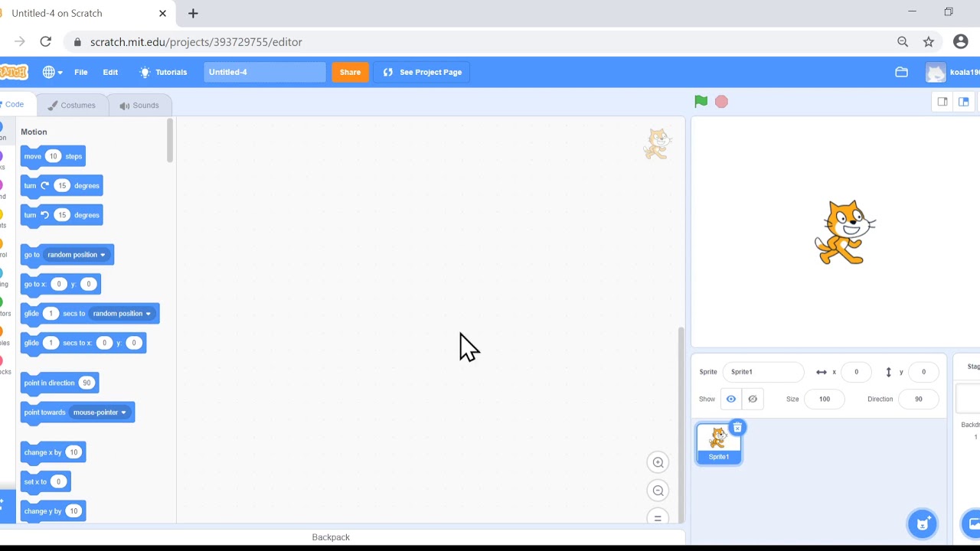
Task: Click the 'move 10 steps' block
Action: tap(53, 156)
